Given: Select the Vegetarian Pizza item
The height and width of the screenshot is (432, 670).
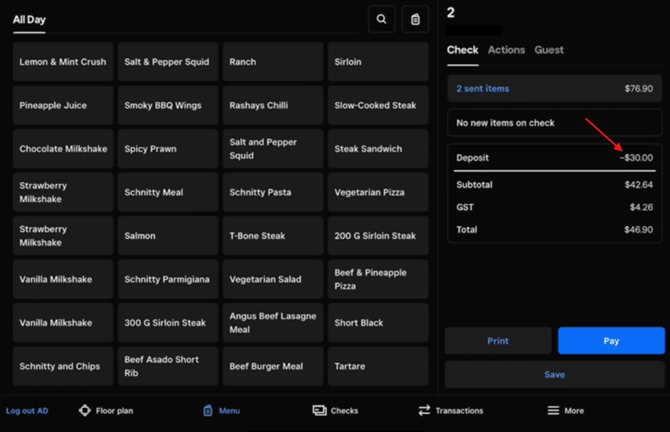Looking at the screenshot, I should (377, 192).
